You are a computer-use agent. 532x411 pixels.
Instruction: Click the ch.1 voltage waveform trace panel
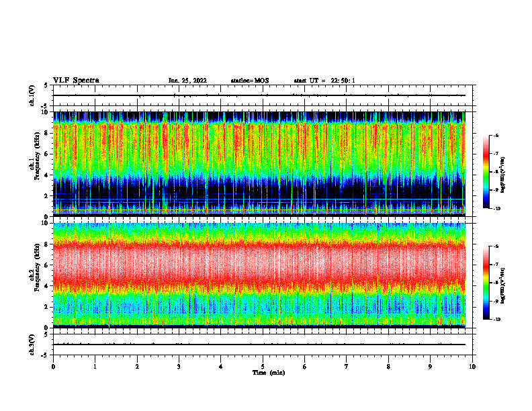pyautogui.click(x=263, y=95)
